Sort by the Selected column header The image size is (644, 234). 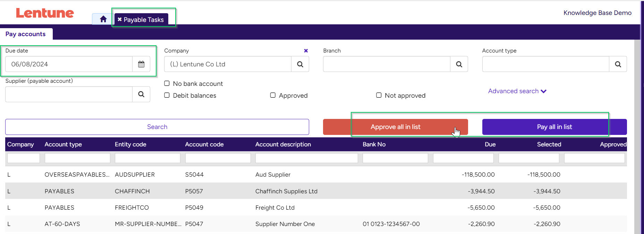pos(549,144)
